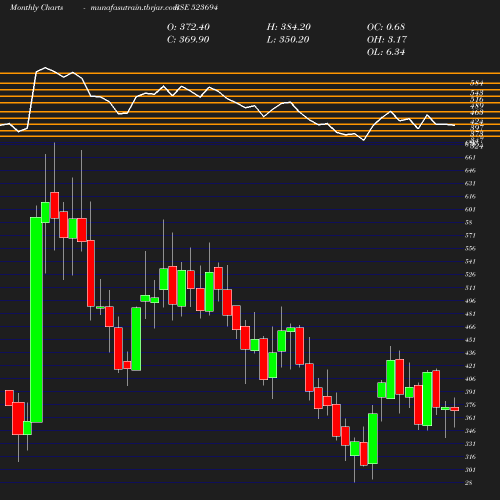Click the 646 price axis label
The height and width of the screenshot is (500, 500).
click(x=470, y=170)
